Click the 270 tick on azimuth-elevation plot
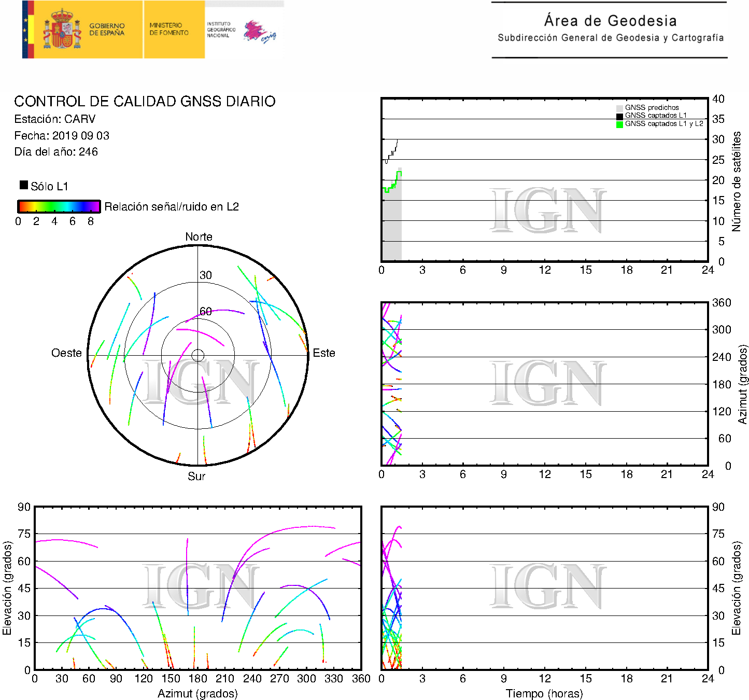Screen dimensions: 749x700 279,679
